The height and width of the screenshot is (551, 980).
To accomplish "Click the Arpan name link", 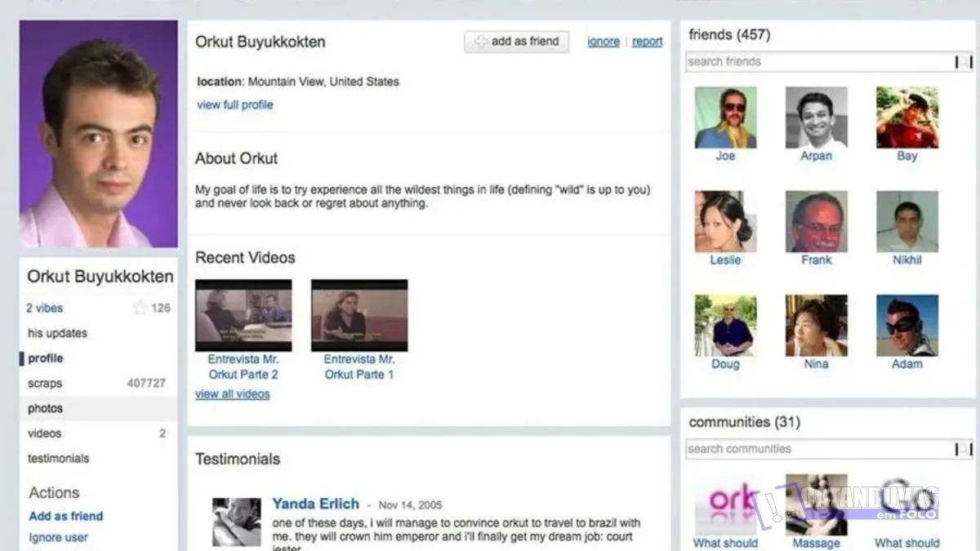I will [x=817, y=156].
